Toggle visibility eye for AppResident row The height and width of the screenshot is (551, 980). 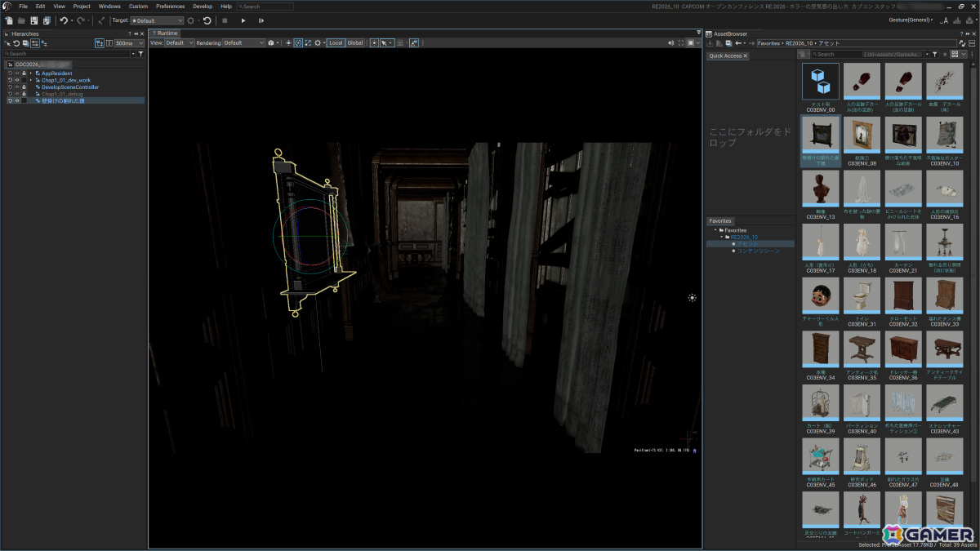16,73
